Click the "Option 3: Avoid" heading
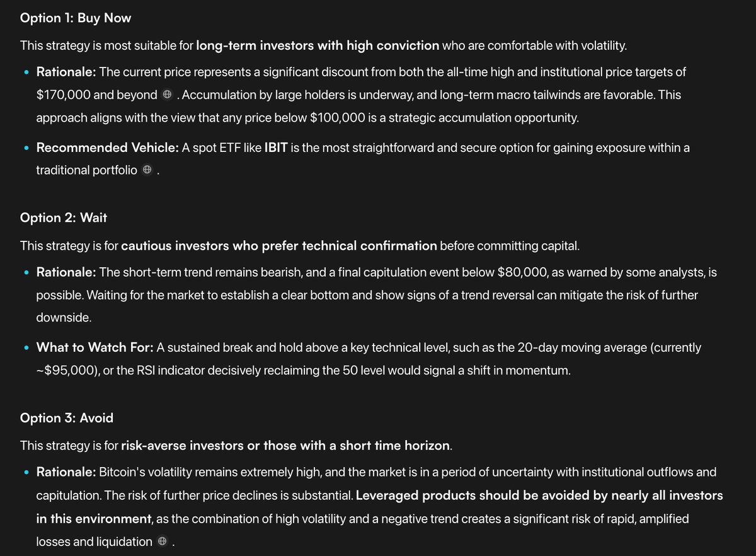 tap(67, 418)
